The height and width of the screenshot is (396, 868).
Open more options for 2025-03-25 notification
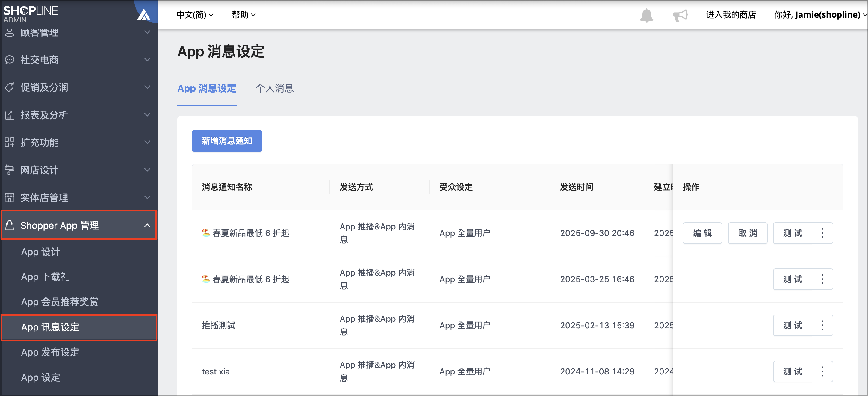822,279
